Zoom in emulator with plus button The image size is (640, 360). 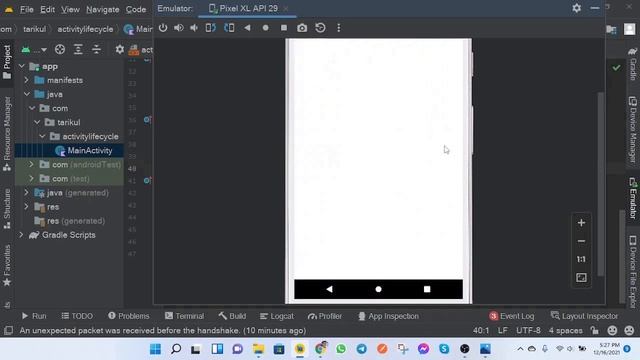[582, 223]
